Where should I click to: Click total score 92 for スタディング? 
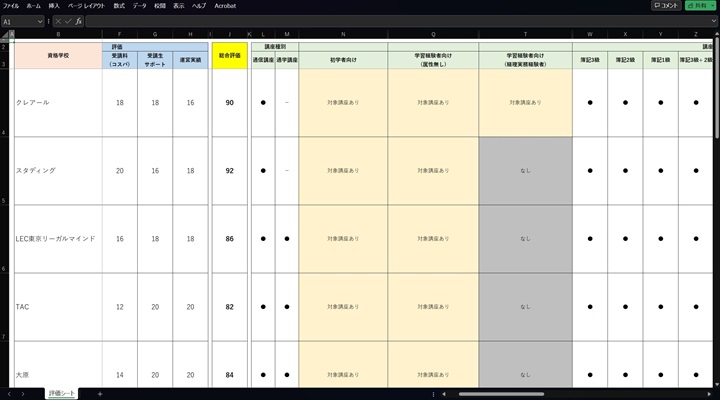[x=230, y=170]
